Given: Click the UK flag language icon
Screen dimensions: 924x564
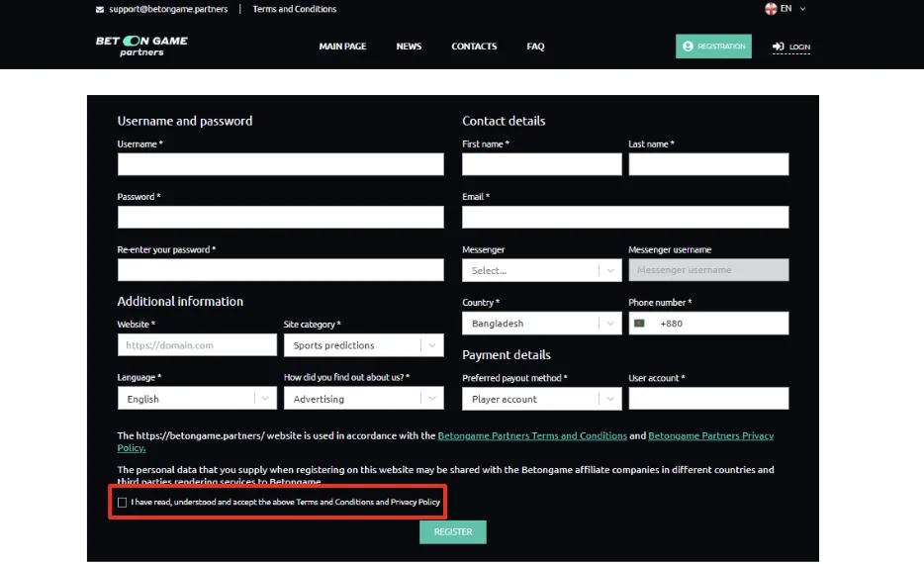Looking at the screenshot, I should pyautogui.click(x=771, y=9).
